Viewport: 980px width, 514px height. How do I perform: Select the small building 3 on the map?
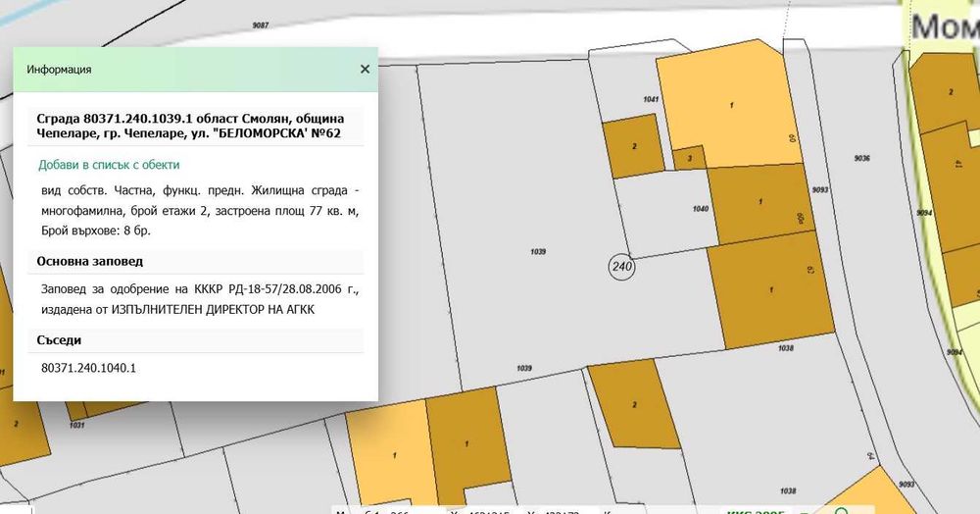(x=689, y=158)
